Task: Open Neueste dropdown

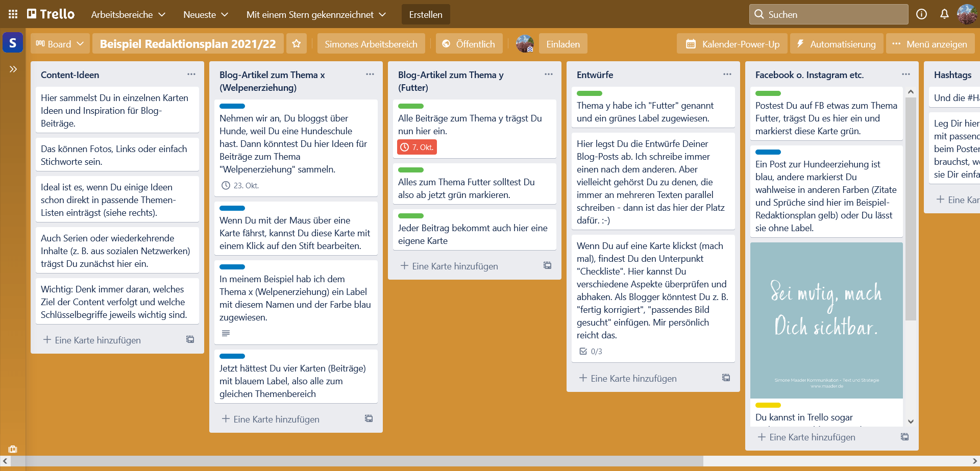Action: pos(206,14)
